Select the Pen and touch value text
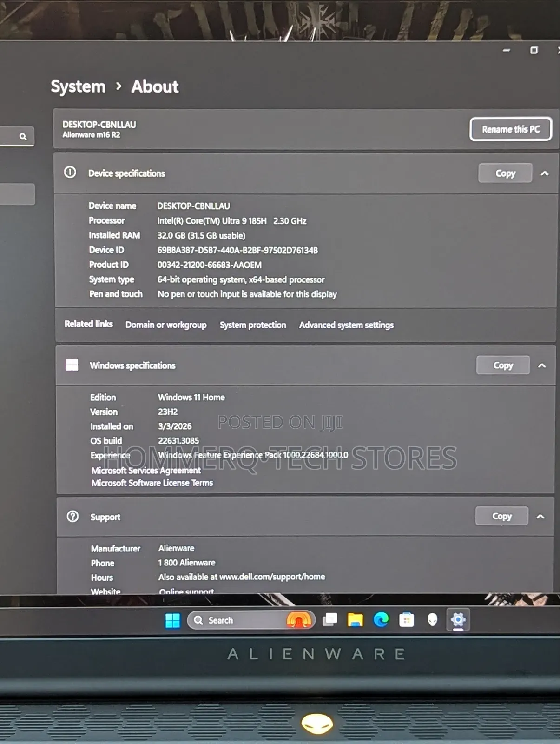Image resolution: width=560 pixels, height=744 pixels. tap(247, 294)
